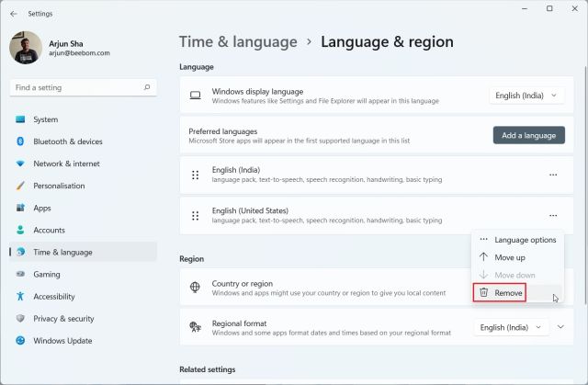Click the user profile picture
This screenshot has width=588, height=385.
click(26, 48)
